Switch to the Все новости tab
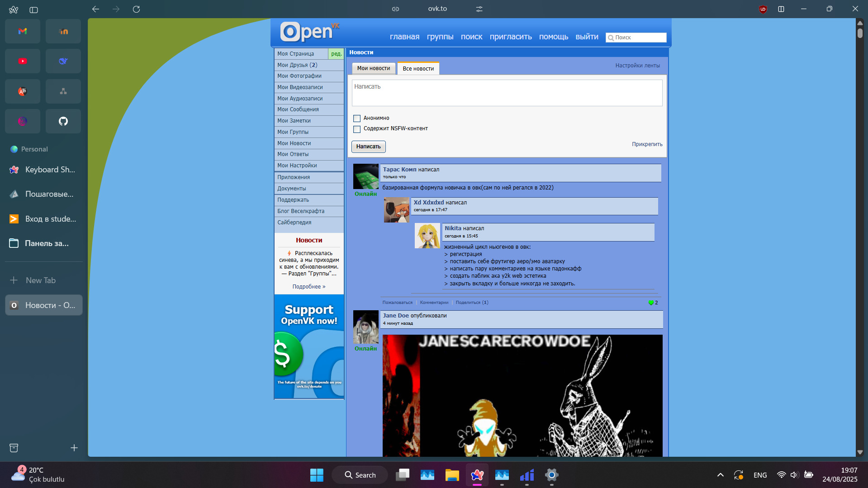Viewport: 868px width, 488px height. [418, 69]
